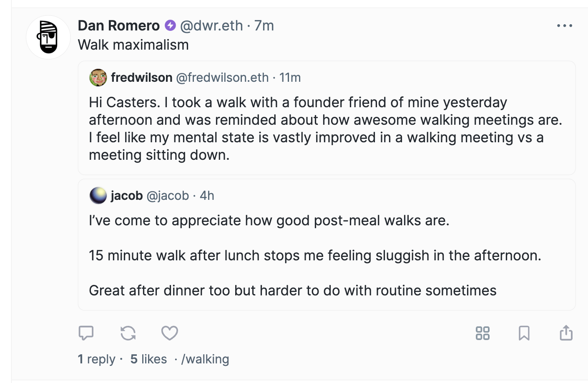Go to the /walking channel

pos(205,359)
